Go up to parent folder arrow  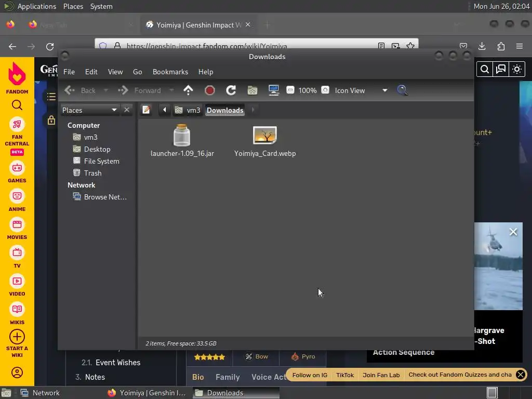coord(188,90)
